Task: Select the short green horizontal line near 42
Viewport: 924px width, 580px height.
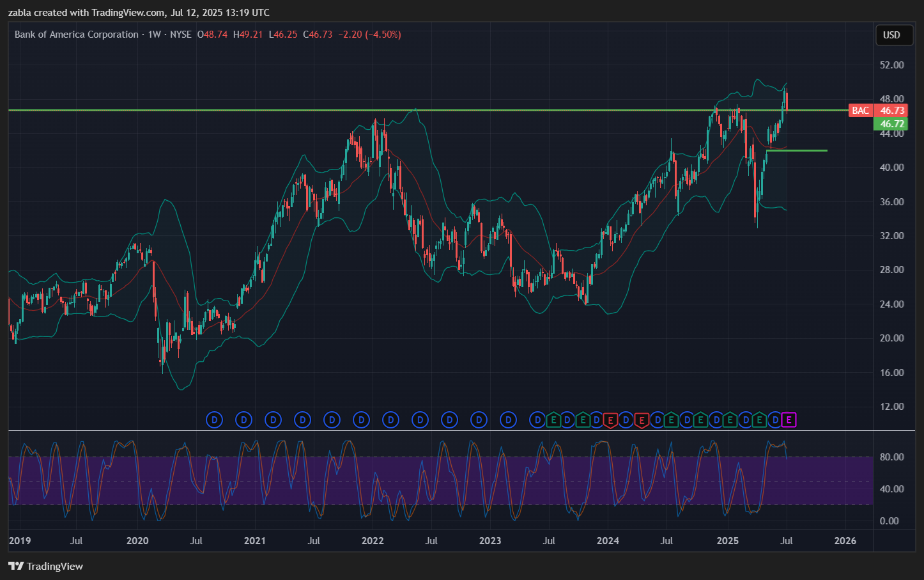Action: coord(797,150)
